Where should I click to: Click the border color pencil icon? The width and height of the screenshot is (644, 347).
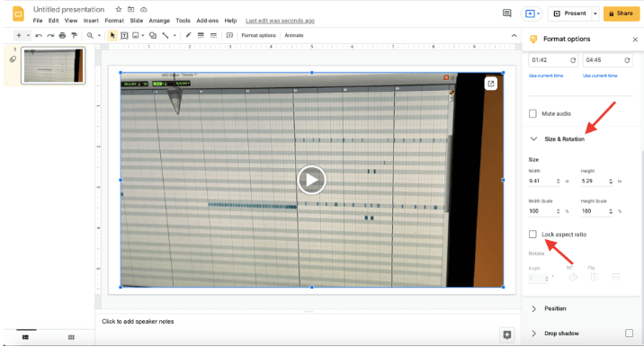point(188,35)
